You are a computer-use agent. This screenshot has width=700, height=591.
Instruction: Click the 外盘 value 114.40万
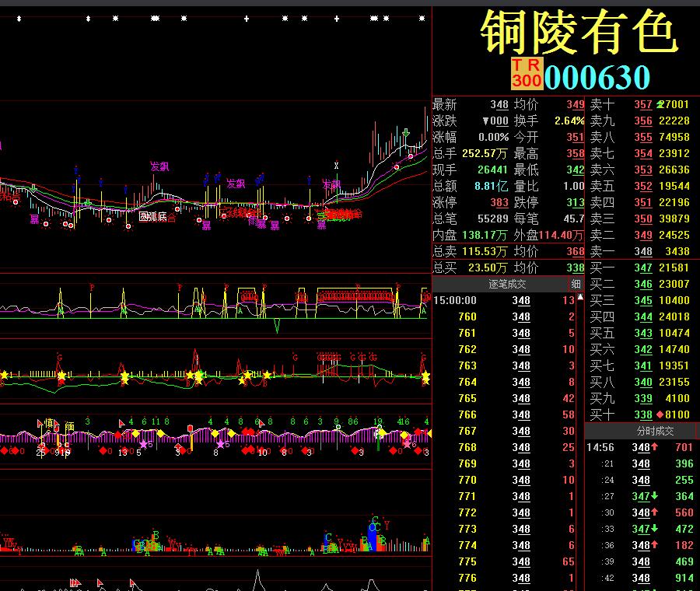[561, 236]
